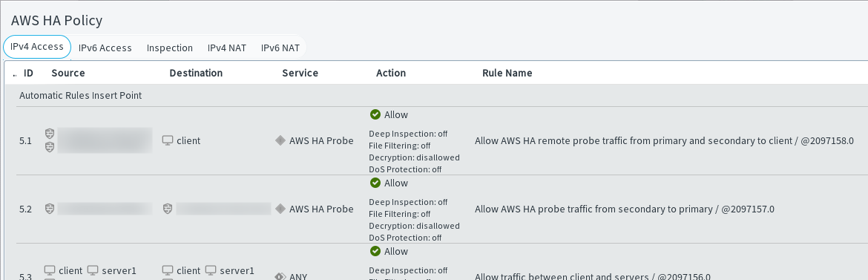Image resolution: width=868 pixels, height=280 pixels.
Task: Click Deep Inspection: off in rule 5.1
Action: (409, 134)
